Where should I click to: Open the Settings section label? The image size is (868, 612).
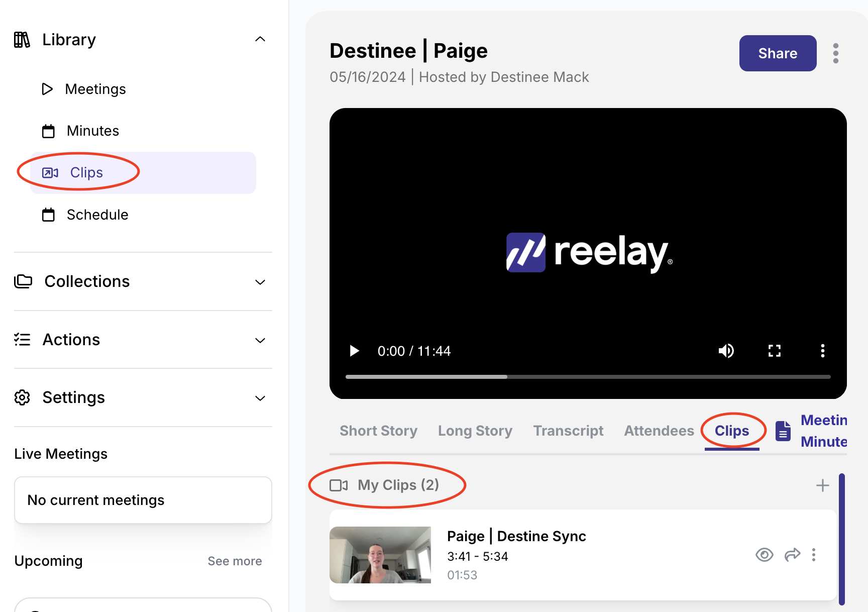click(x=74, y=397)
